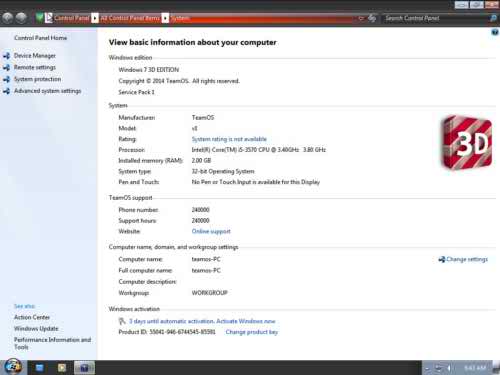Click the Product ID number text
The image size is (500, 375).
(x=182, y=332)
